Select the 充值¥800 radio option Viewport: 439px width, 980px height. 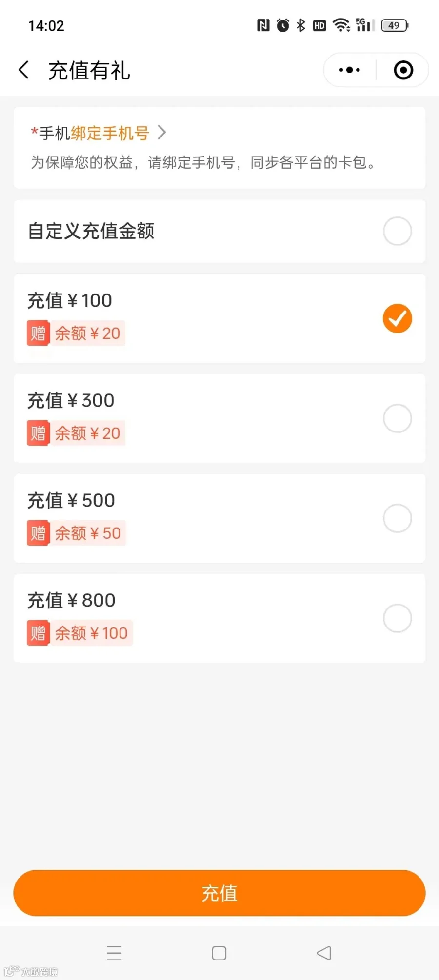pos(397,618)
